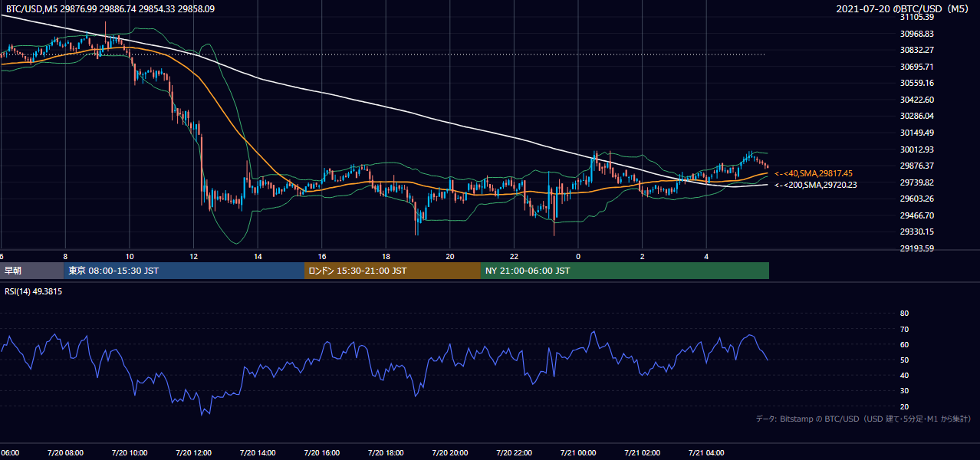Click hour label 12 under price chart
The width and height of the screenshot is (980, 460).
(x=194, y=257)
